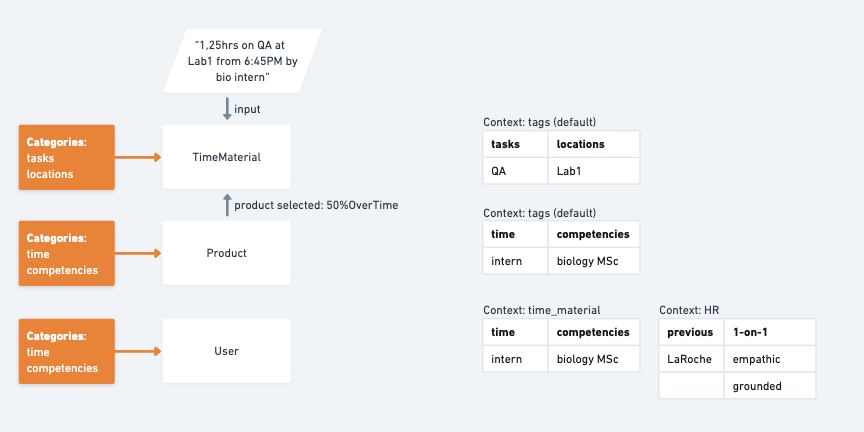This screenshot has height=432, width=864.
Task: Click the tasks column header
Action: (515, 144)
